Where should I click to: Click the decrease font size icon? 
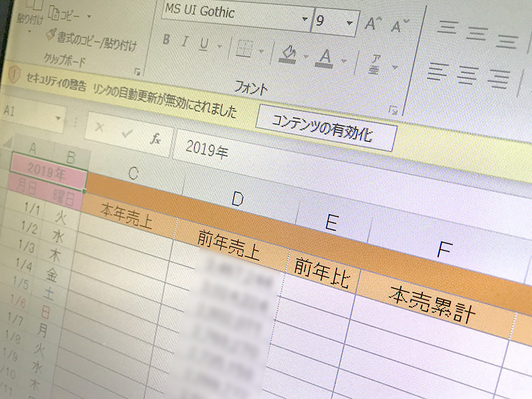(x=399, y=26)
